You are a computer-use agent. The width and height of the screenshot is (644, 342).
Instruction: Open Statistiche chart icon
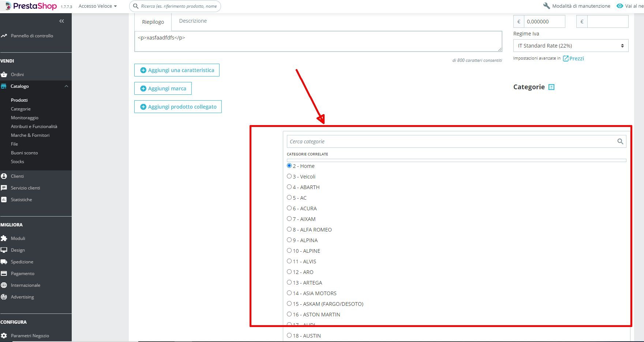pyautogui.click(x=4, y=200)
